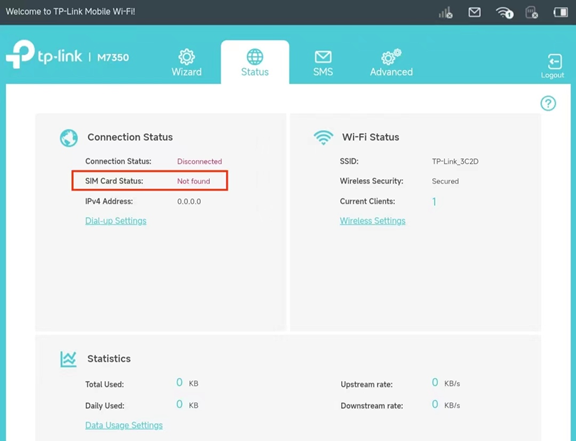The height and width of the screenshot is (441, 576).
Task: Click the 'Statistics' section heading
Action: point(109,359)
